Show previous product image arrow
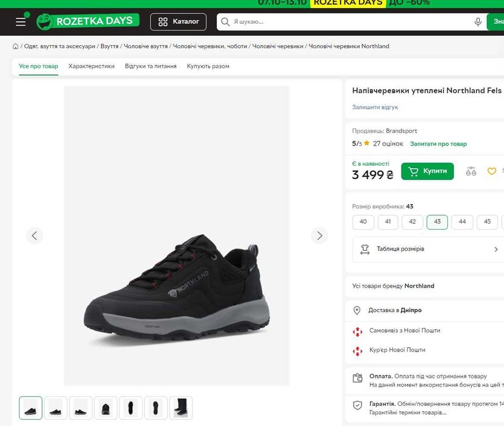 (34, 235)
